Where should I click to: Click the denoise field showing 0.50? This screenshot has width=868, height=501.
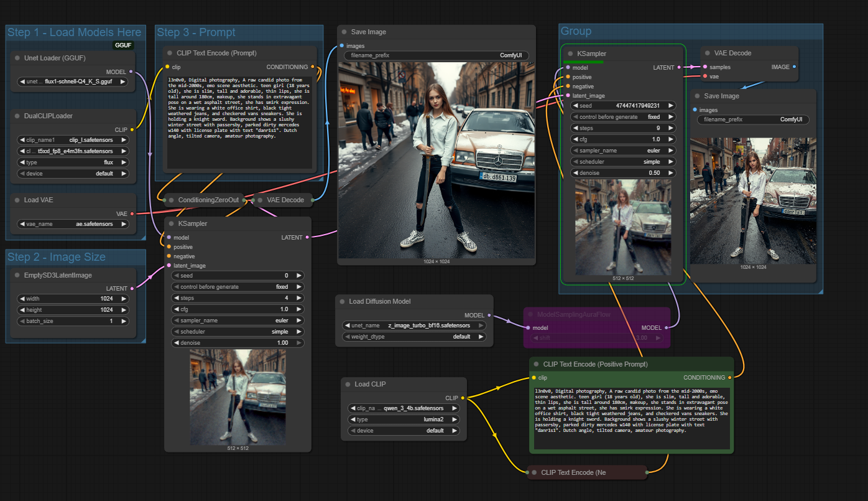tap(623, 173)
